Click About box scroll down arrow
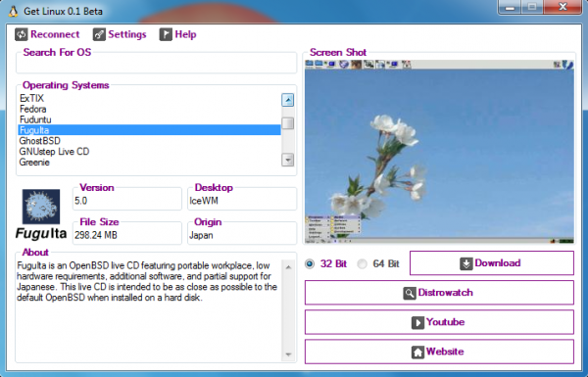 (288, 354)
